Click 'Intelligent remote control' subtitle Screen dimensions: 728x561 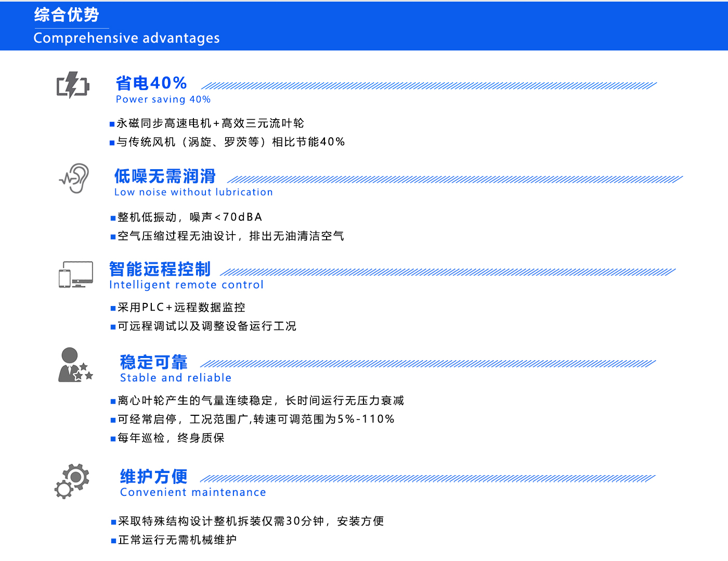(186, 285)
